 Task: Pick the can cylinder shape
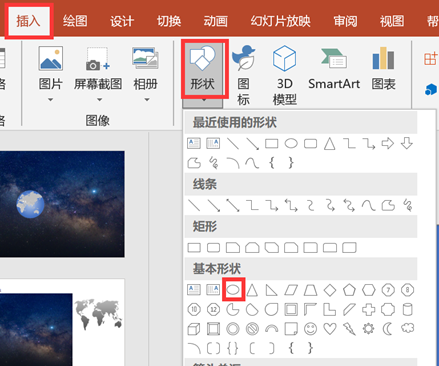point(407,310)
